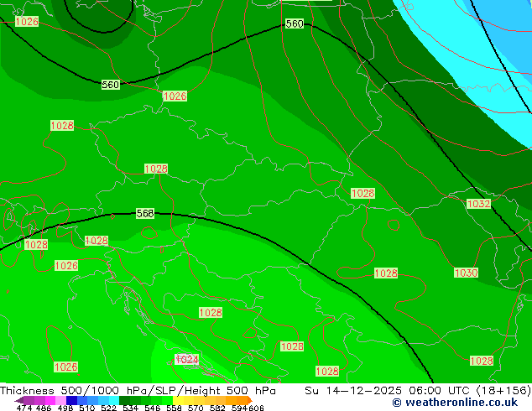532x411 pixels.
Task: Click the 568 height contour label
Action: (145, 213)
